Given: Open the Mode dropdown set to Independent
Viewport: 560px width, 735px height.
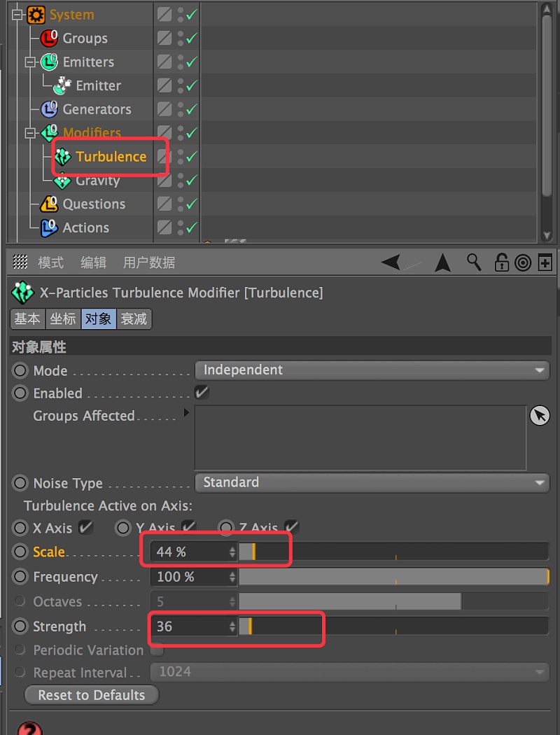Looking at the screenshot, I should click(372, 370).
